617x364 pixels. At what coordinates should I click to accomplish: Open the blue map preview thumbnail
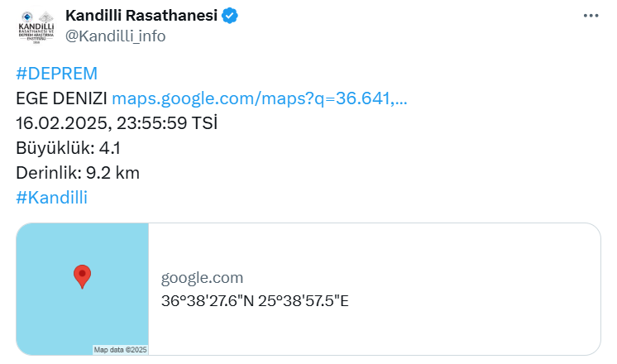(82, 290)
